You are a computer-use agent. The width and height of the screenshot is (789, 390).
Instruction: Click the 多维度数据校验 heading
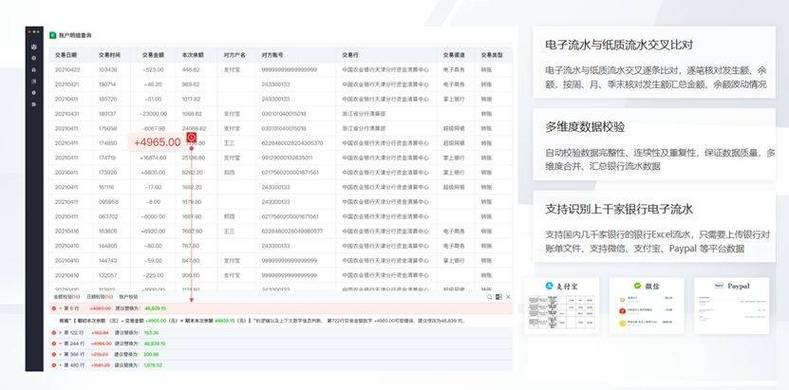585,127
